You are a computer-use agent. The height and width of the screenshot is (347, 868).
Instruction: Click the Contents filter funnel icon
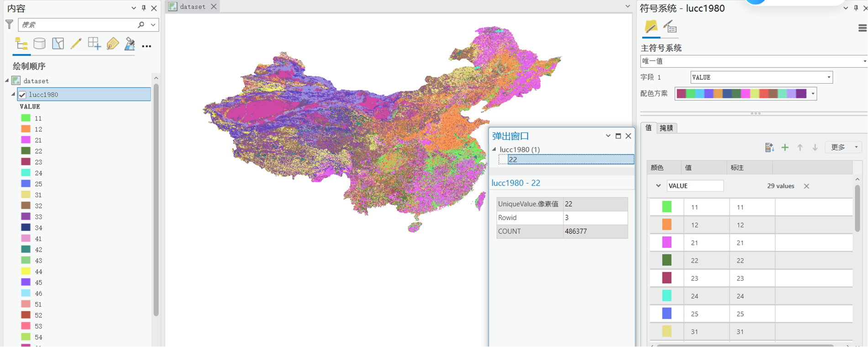coord(9,25)
